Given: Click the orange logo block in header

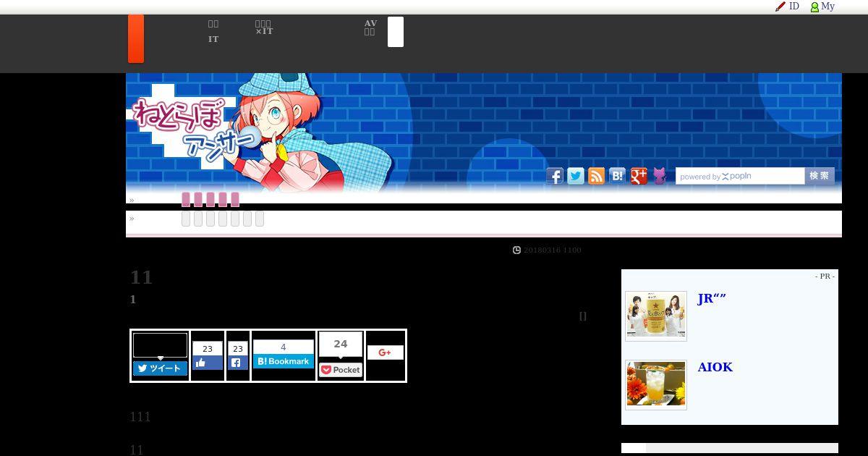Looking at the screenshot, I should 136,39.
